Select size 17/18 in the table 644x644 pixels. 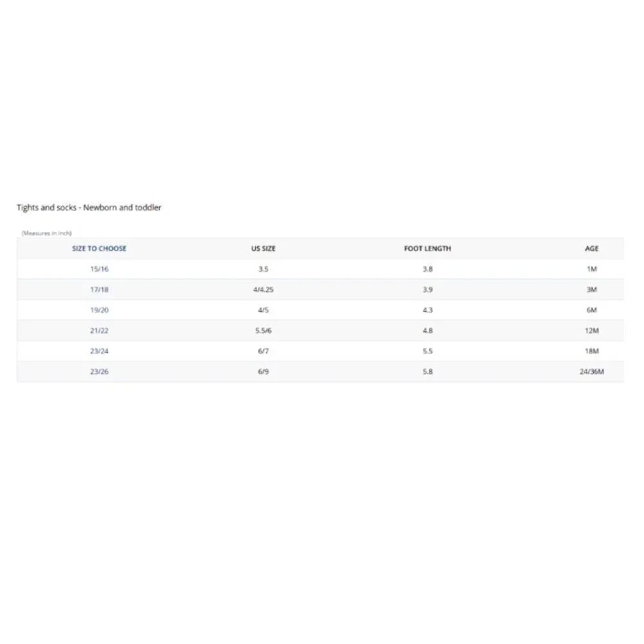tap(99, 290)
